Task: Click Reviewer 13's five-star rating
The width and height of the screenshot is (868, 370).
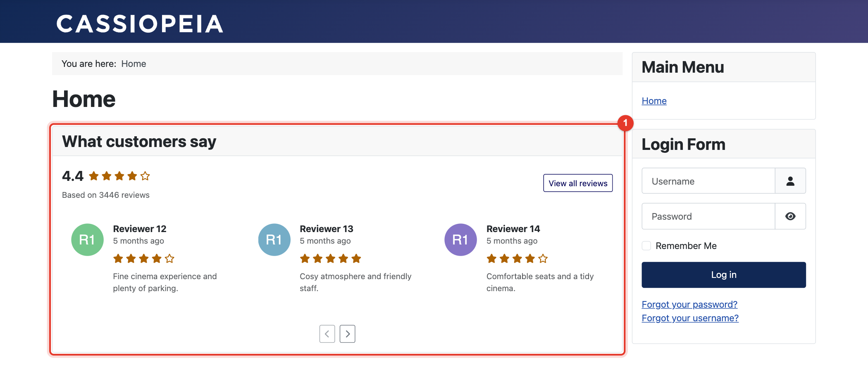Action: point(331,259)
